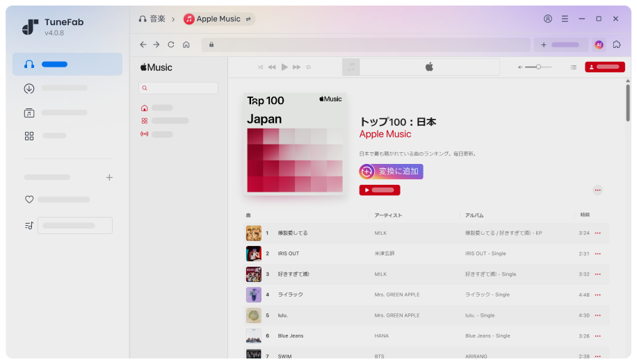Open the Apple Music Radio icon
Viewport: 637px width, 364px height.
click(144, 133)
